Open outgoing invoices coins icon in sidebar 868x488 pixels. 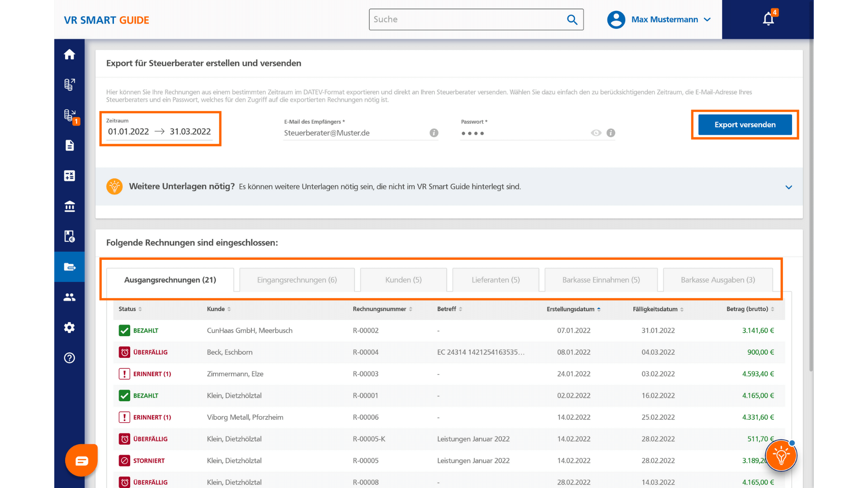[x=69, y=84]
